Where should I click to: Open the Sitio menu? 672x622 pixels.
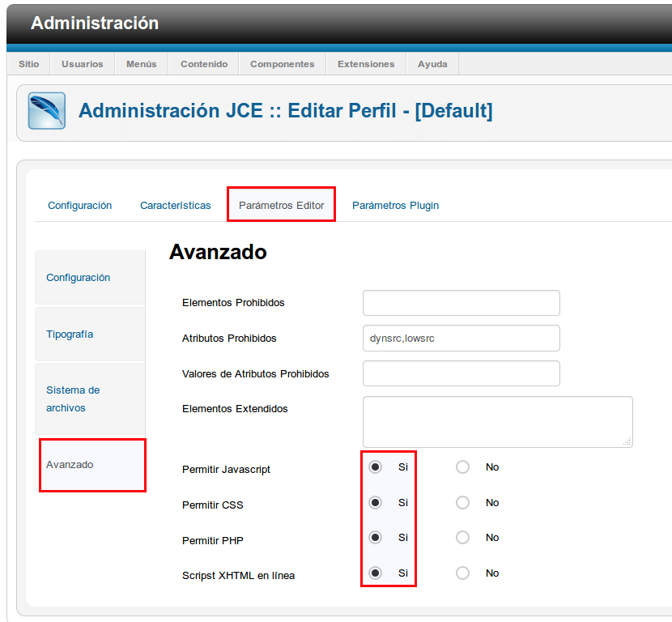pos(28,64)
